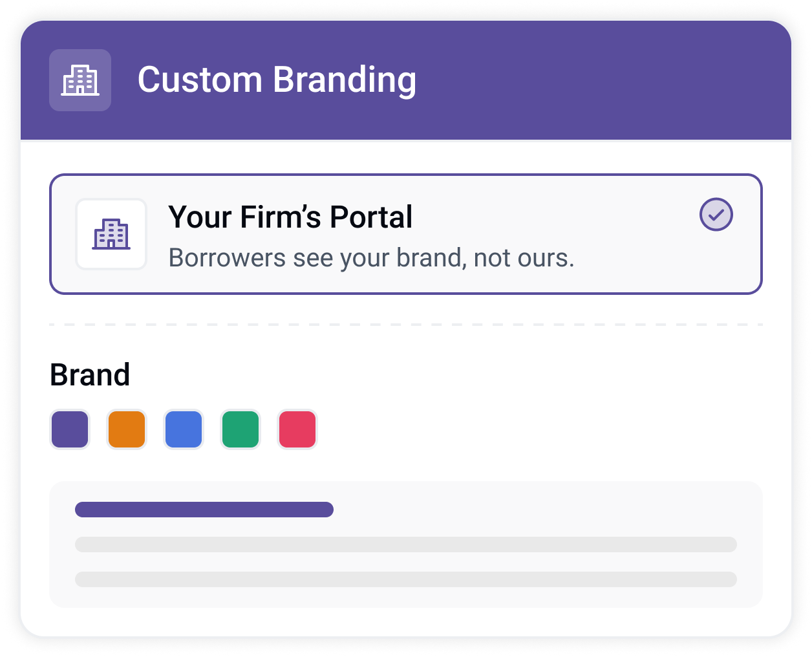812x657 pixels.
Task: Click the purple building icon in the portal card
Action: coord(111,234)
